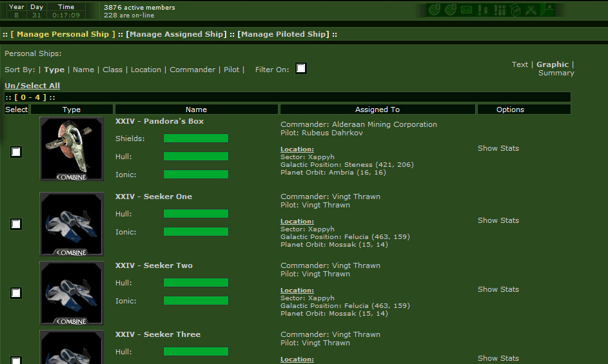Click the Type column header
The height and width of the screenshot is (364, 608).
click(72, 110)
